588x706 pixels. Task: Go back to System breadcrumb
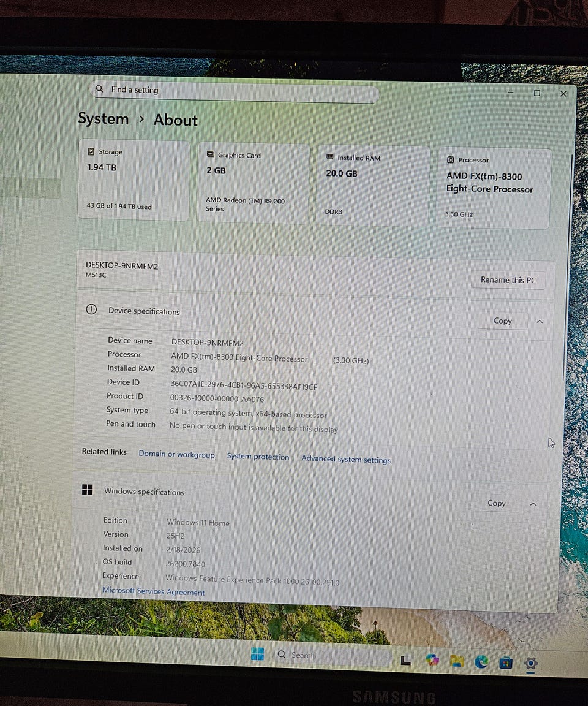(104, 118)
